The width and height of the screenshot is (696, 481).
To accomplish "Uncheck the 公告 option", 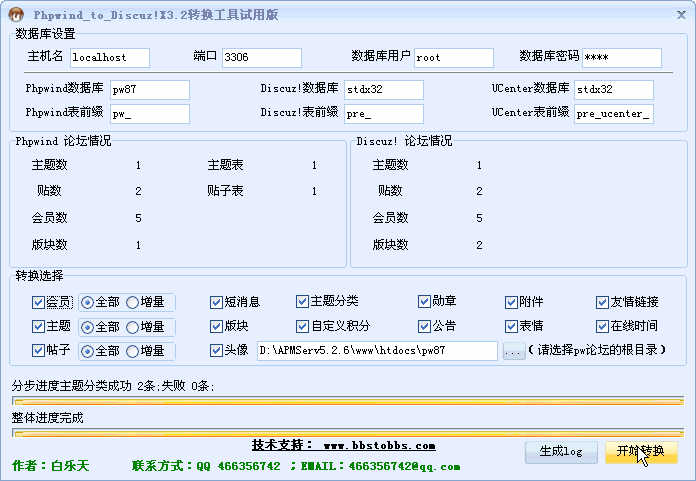I will pos(424,327).
